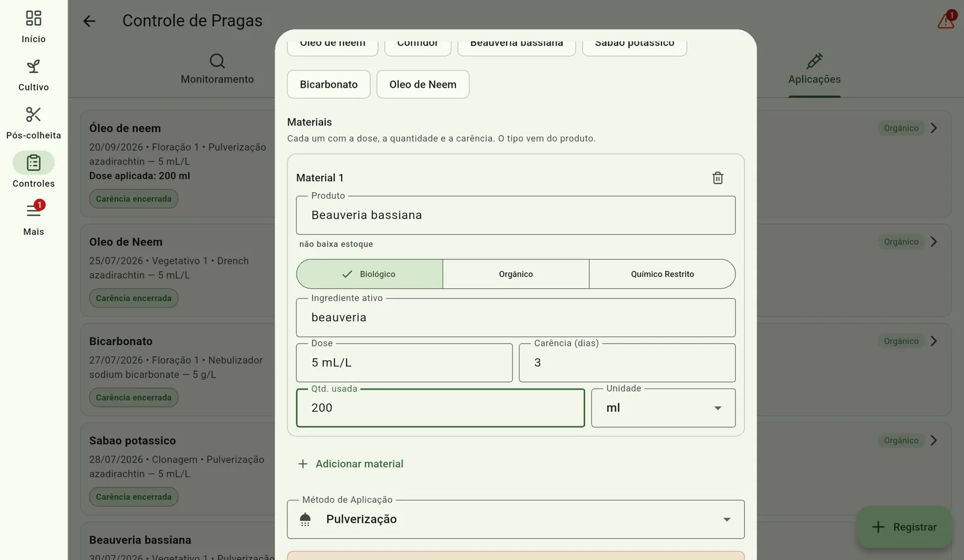Open the Início dashboard icon

point(34,18)
